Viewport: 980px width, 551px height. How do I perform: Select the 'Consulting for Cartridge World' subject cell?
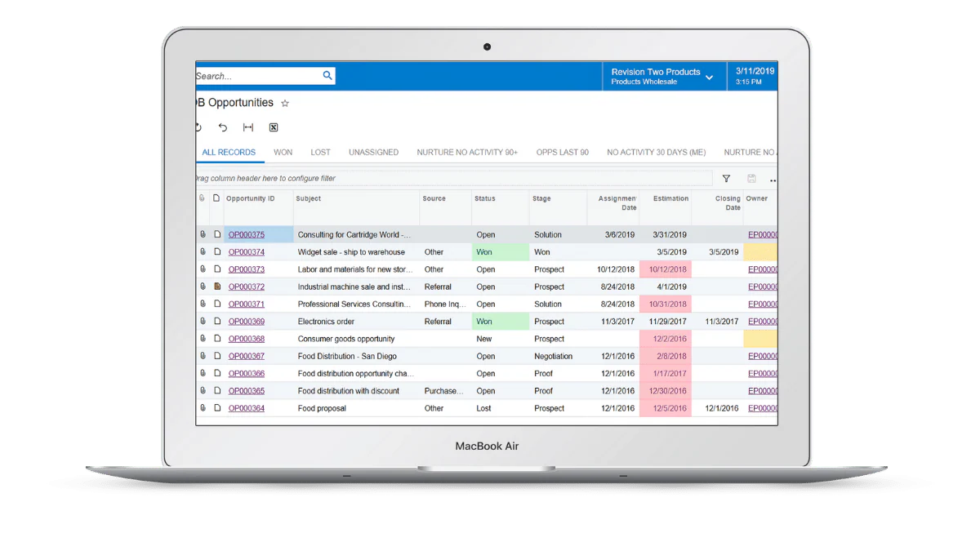(x=354, y=235)
